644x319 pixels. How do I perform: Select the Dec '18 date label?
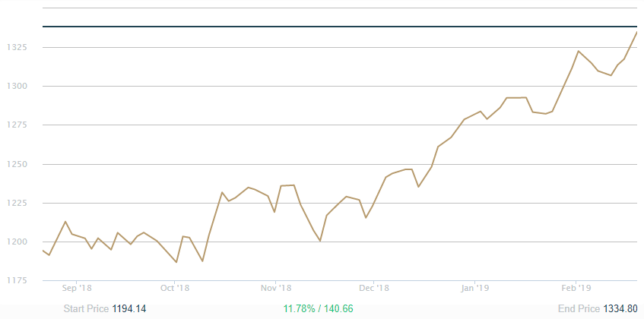point(374,289)
